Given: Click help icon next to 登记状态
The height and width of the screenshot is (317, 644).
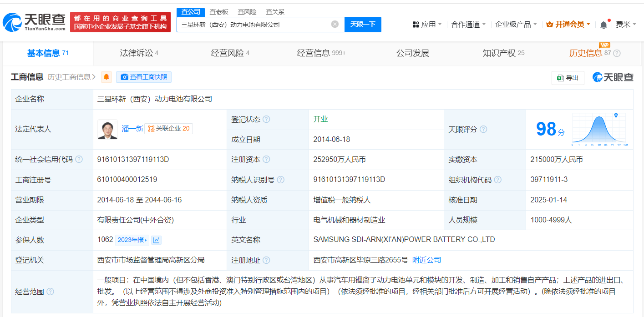Looking at the screenshot, I should [x=266, y=120].
